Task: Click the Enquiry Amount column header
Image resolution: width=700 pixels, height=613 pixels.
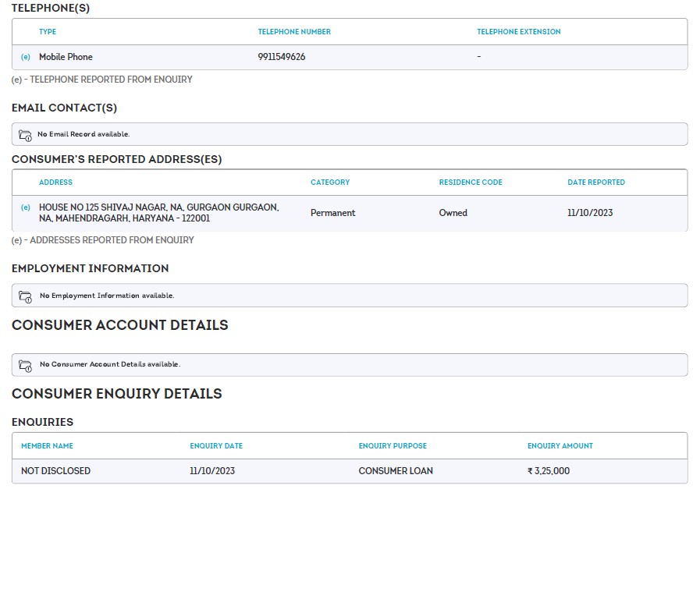Action: (560, 446)
